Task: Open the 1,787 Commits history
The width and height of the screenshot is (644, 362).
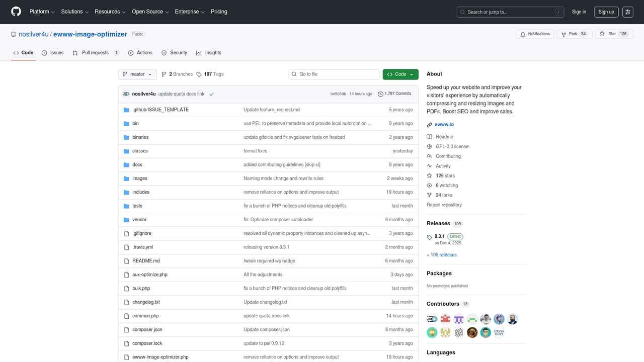Action: tap(394, 94)
